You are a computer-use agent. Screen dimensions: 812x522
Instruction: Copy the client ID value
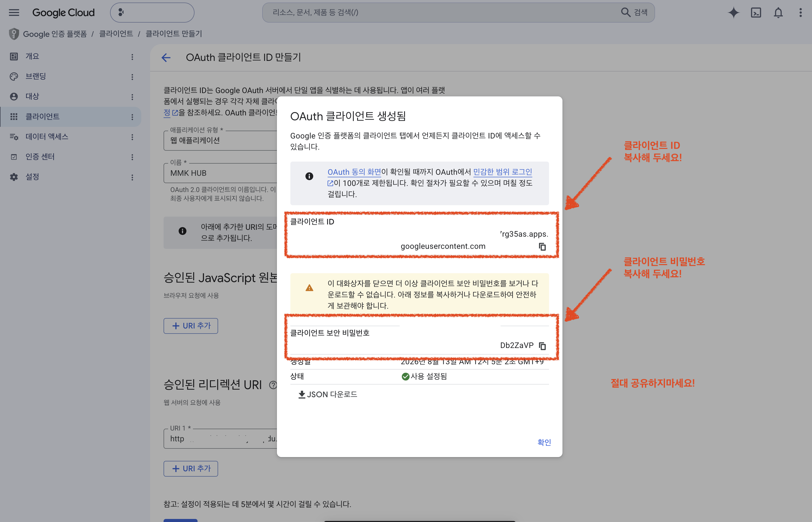tap(542, 247)
